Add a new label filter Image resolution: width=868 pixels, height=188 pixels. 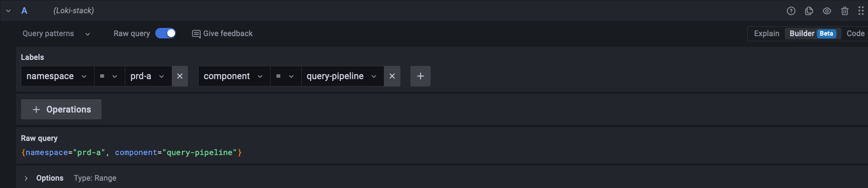(420, 76)
